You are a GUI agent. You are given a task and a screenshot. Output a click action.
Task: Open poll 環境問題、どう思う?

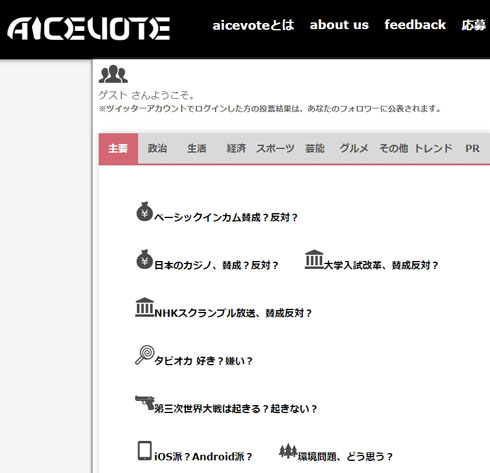[345, 457]
